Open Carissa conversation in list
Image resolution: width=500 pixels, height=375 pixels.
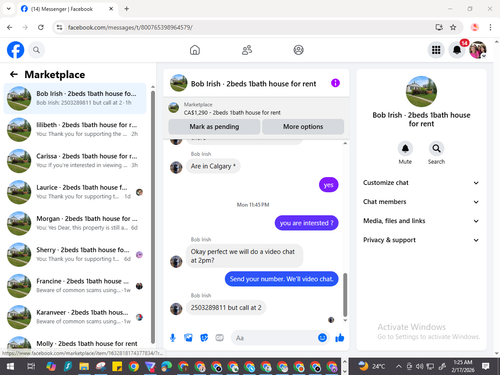(75, 161)
